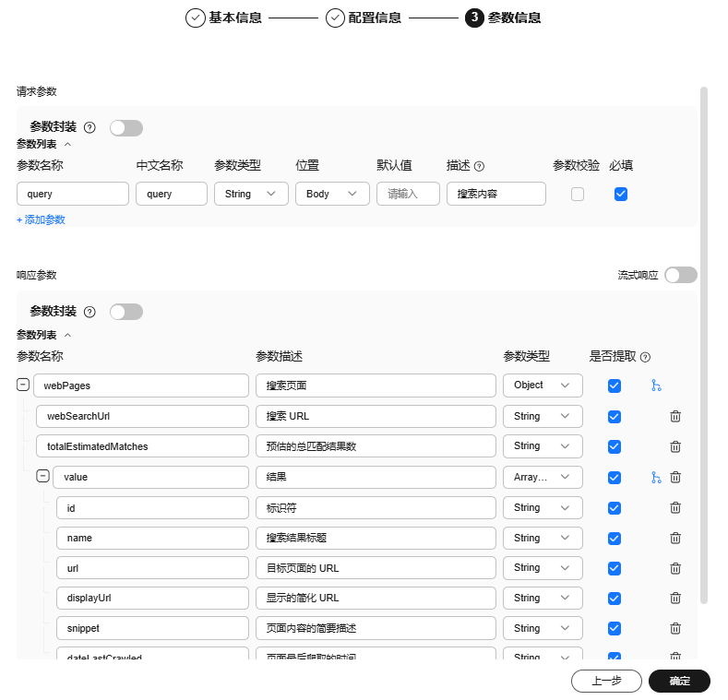728x700 pixels.
Task: Uncheck extraction for name row
Action: (615, 539)
